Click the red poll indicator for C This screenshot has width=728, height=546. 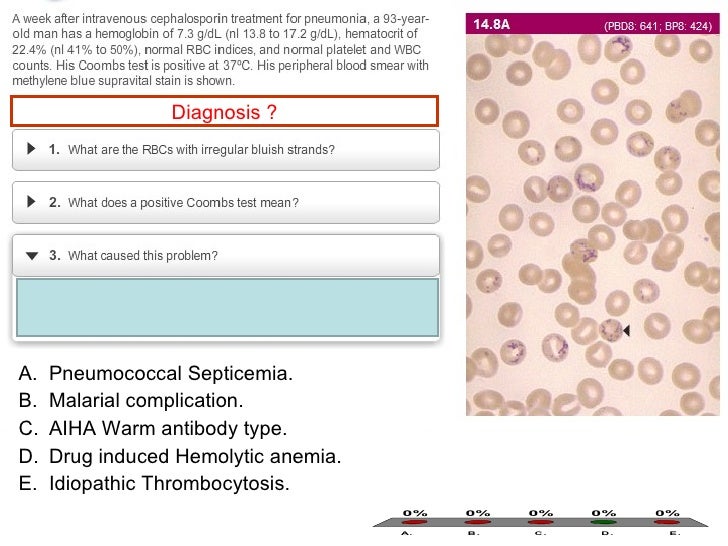tap(540, 522)
